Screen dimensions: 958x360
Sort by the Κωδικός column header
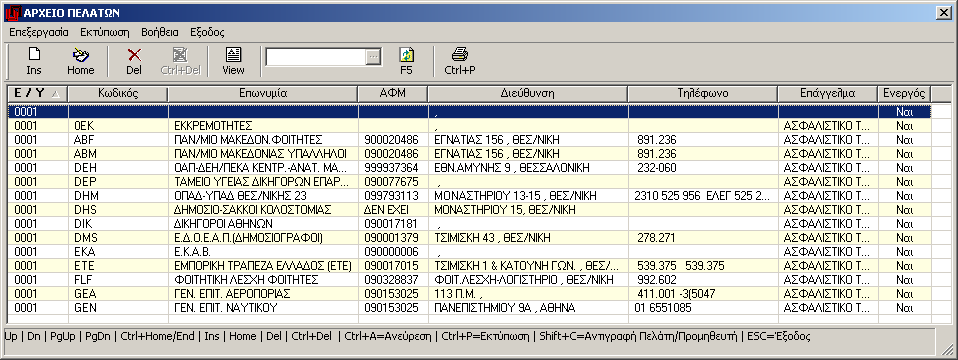coord(118,94)
